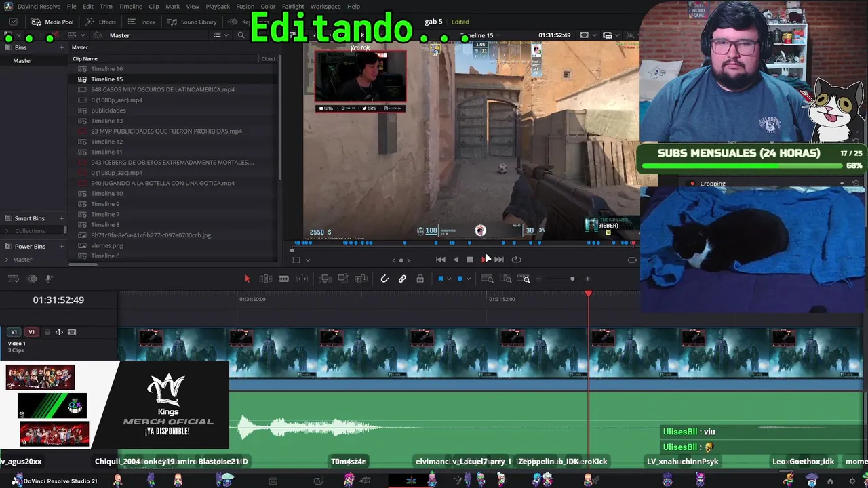The height and width of the screenshot is (488, 868).
Task: Show the Media Pool panel
Action: click(52, 22)
